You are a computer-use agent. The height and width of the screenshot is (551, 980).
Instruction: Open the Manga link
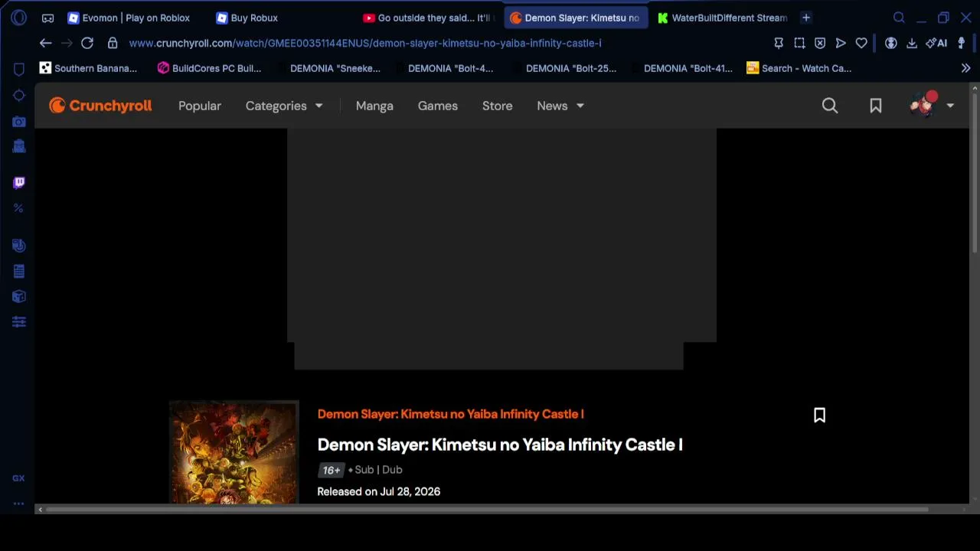(x=374, y=106)
